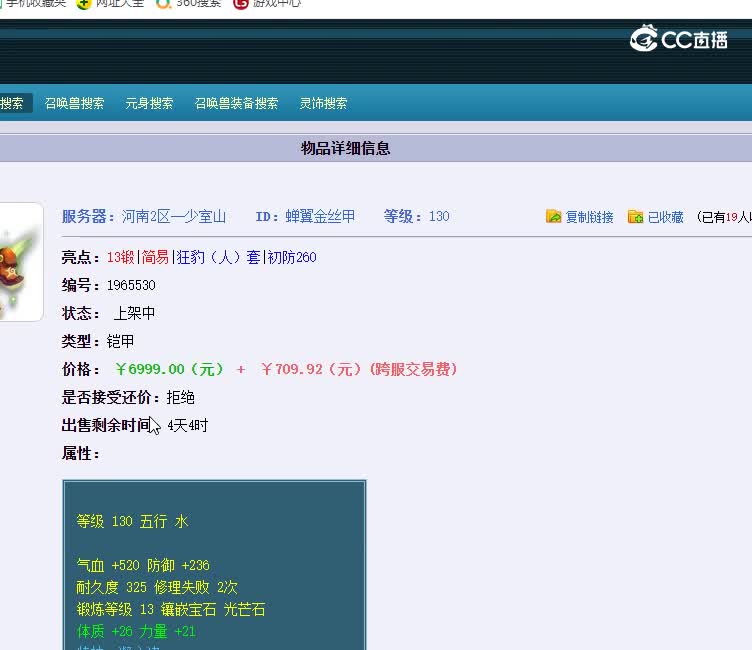Select the highlighted 搜索 tab
The width and height of the screenshot is (752, 650).
click(14, 103)
